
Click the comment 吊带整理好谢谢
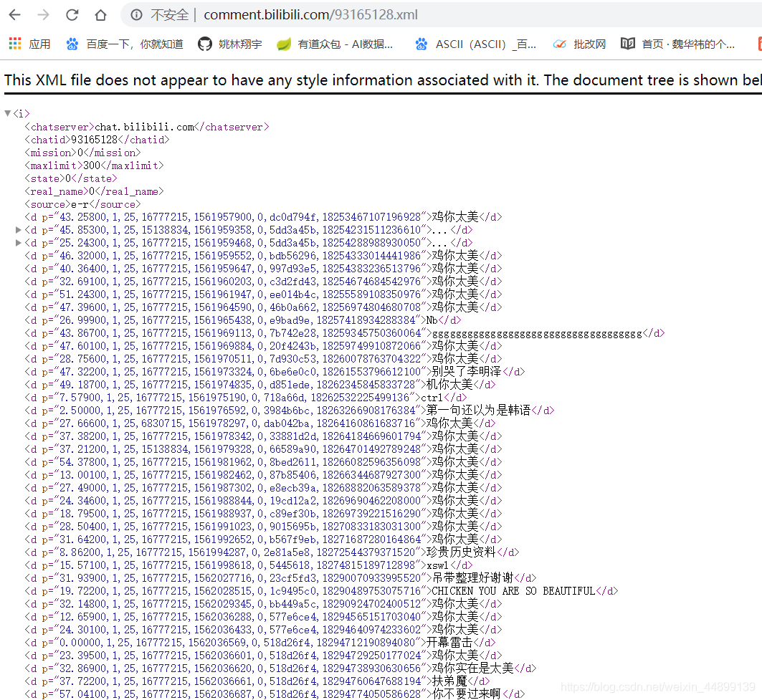coord(473,578)
